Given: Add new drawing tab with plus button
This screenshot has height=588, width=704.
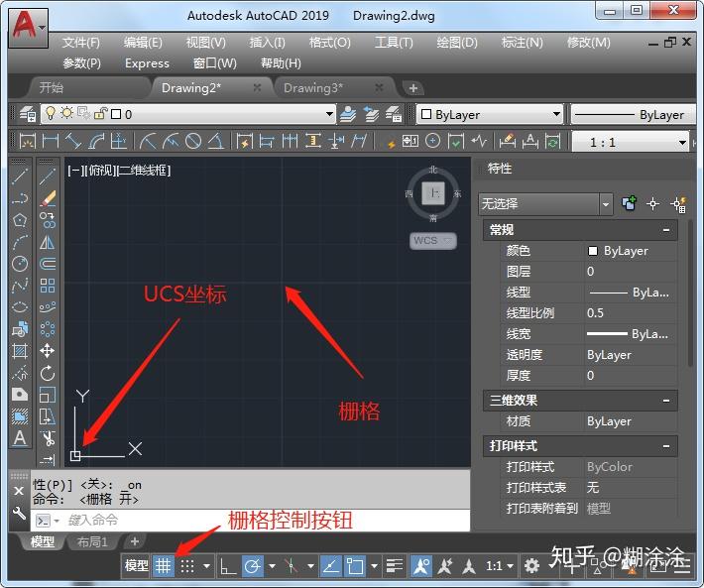Looking at the screenshot, I should pos(413,88).
